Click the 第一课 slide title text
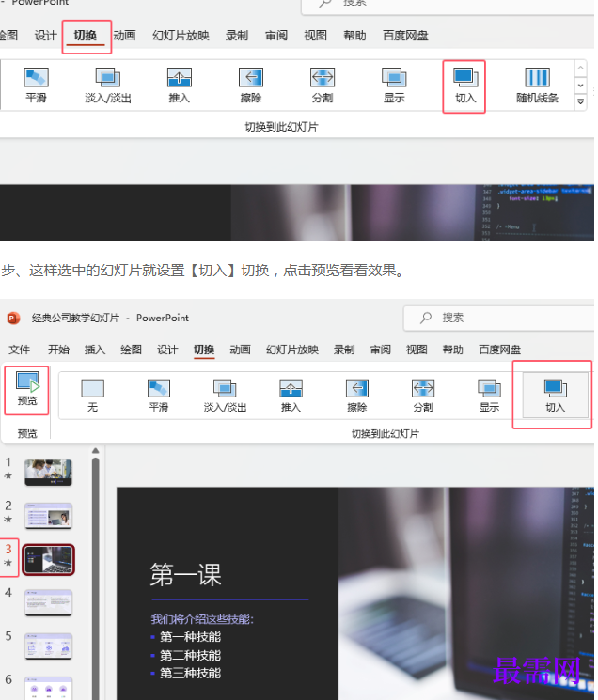The image size is (598, 700). (x=186, y=574)
